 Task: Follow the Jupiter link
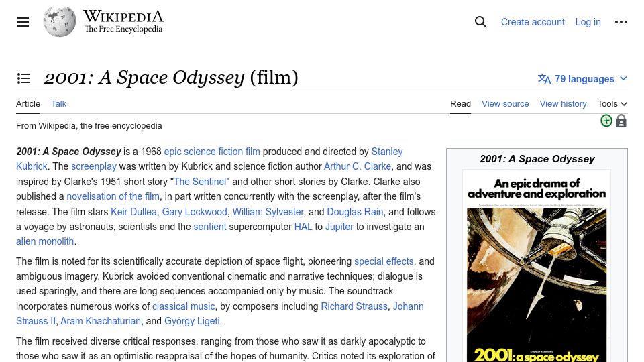(339, 227)
